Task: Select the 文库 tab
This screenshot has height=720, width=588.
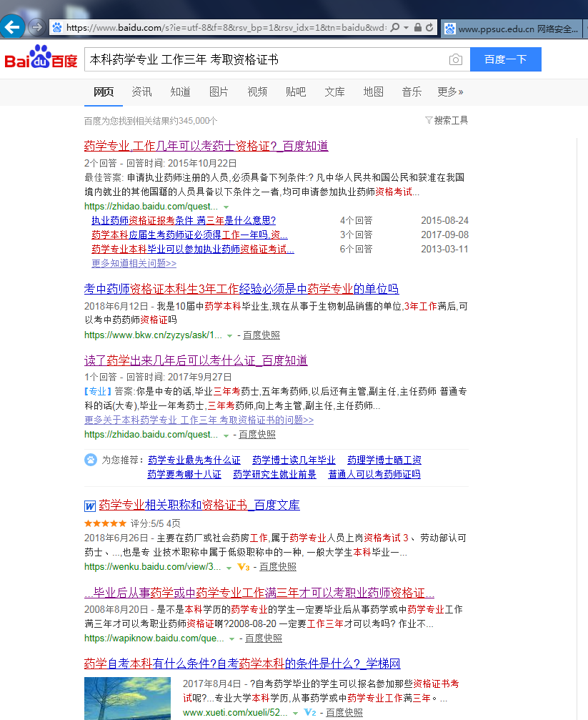Action: pos(334,92)
